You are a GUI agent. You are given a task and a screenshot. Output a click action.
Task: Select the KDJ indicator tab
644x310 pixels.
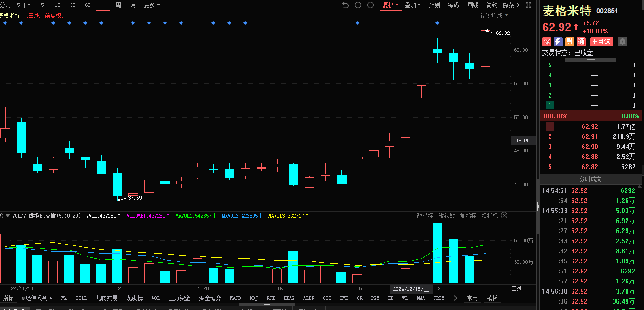click(x=253, y=298)
